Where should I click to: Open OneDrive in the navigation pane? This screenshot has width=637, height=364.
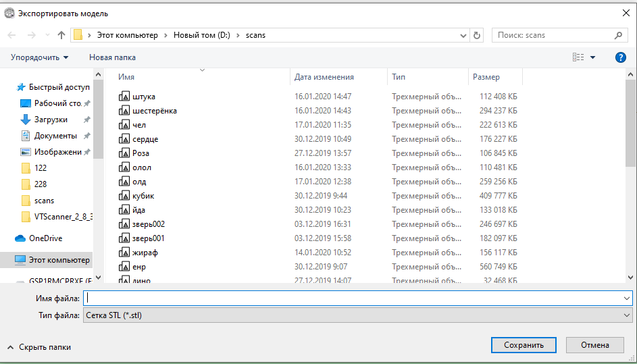pyautogui.click(x=45, y=238)
